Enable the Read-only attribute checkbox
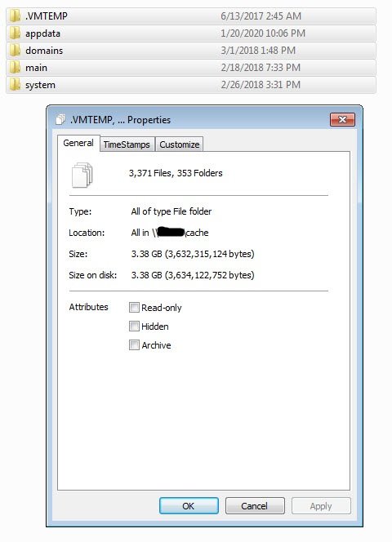This screenshot has height=542, width=392. 134,307
